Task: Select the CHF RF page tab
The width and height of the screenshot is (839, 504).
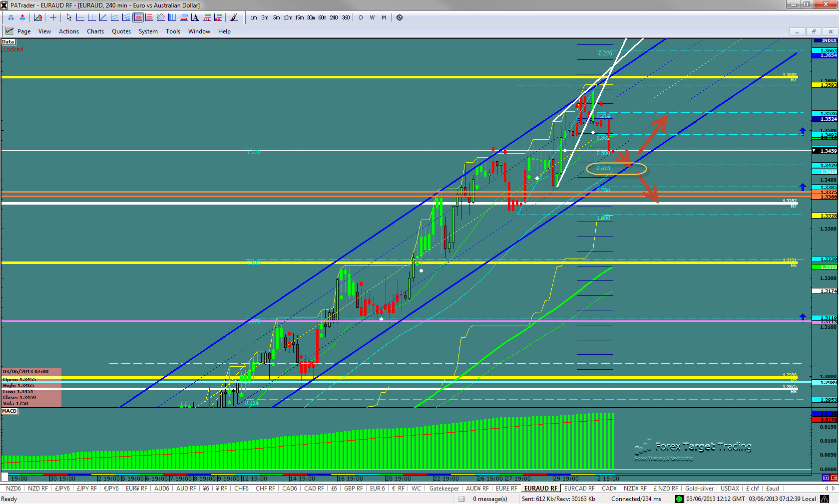Action: pyautogui.click(x=265, y=489)
